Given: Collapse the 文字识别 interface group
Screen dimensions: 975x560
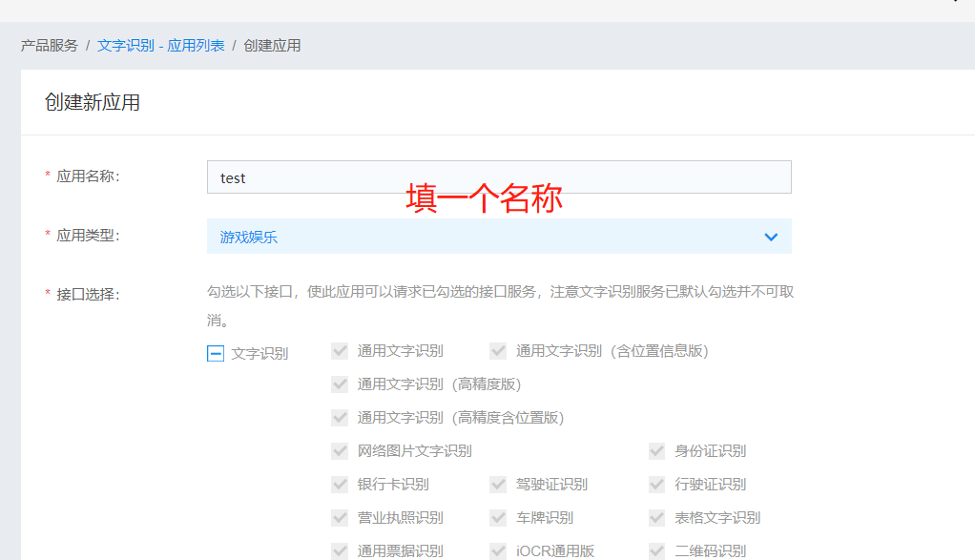Looking at the screenshot, I should coord(217,351).
